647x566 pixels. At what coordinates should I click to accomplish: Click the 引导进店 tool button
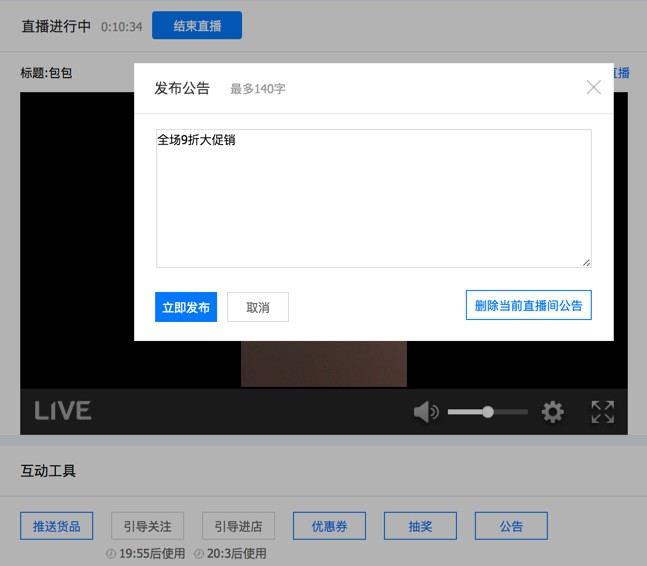tap(239, 526)
